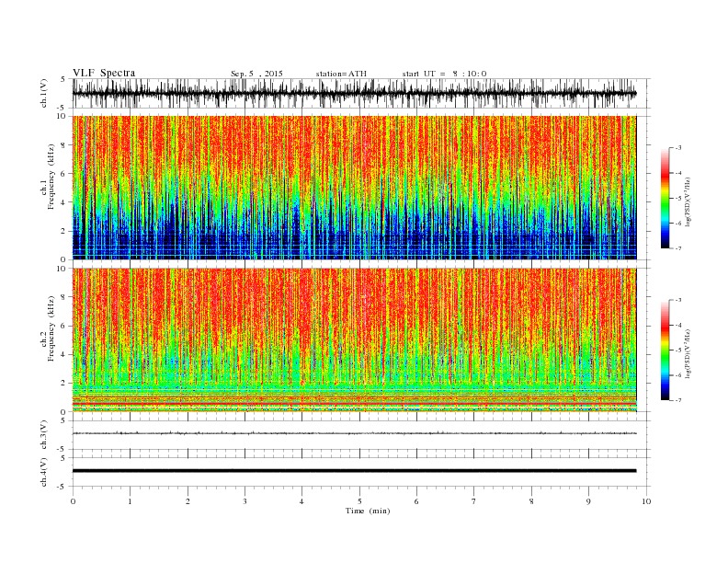Viewport: 728px width, 563px height.
Task: Click the time-axis tick label '7'
Action: (474, 501)
